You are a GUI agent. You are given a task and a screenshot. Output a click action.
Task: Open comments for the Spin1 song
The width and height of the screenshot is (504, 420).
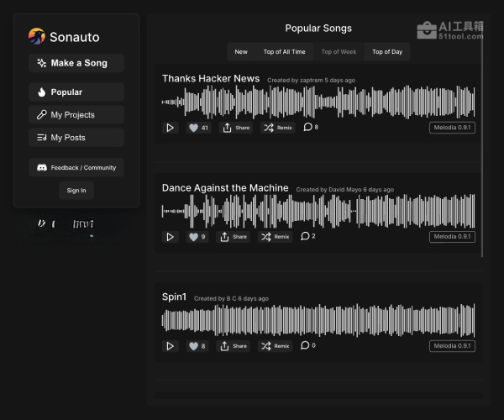point(308,345)
